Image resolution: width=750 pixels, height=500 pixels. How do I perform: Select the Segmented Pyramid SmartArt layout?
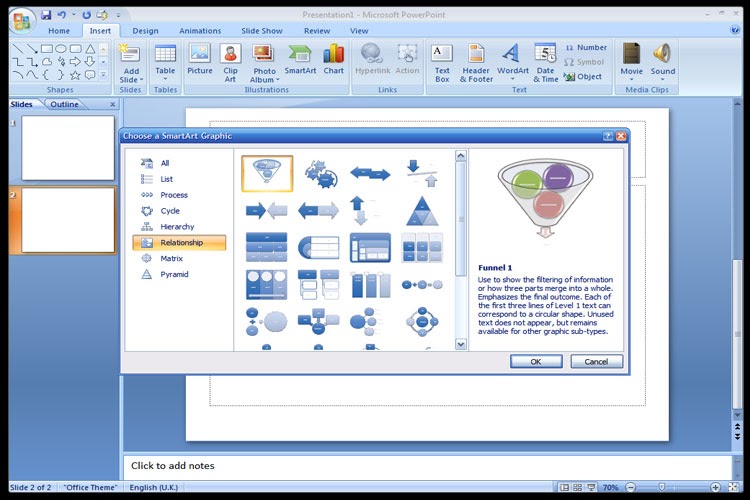point(422,211)
